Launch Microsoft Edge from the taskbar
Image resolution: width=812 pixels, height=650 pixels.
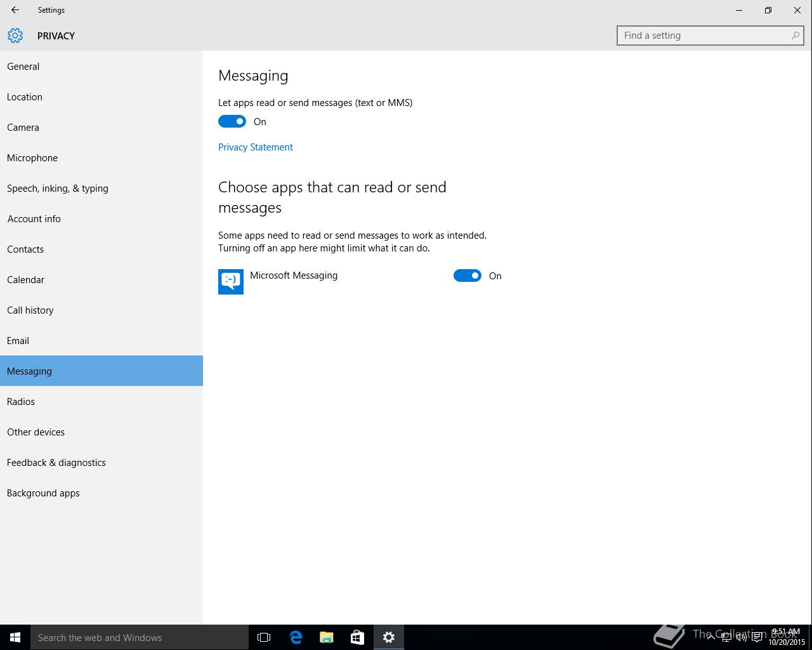click(x=296, y=637)
